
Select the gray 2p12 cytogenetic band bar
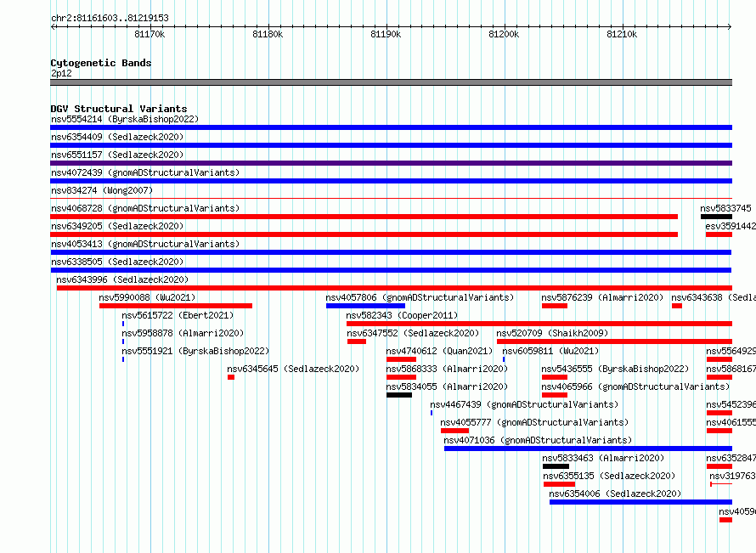[x=391, y=82]
